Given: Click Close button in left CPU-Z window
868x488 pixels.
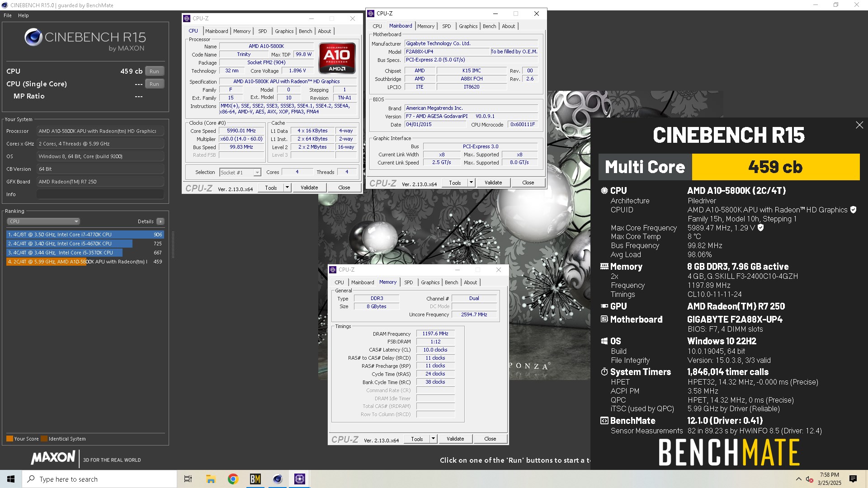Looking at the screenshot, I should (344, 188).
